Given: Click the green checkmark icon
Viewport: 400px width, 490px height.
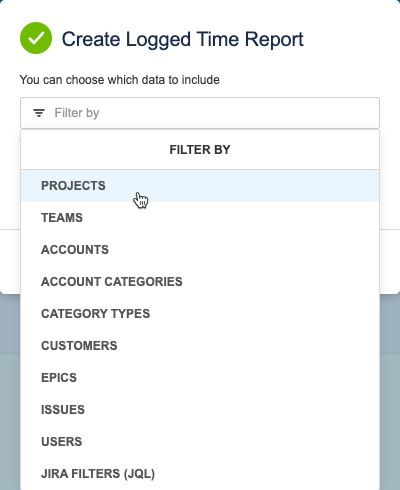Looking at the screenshot, I should 36,38.
